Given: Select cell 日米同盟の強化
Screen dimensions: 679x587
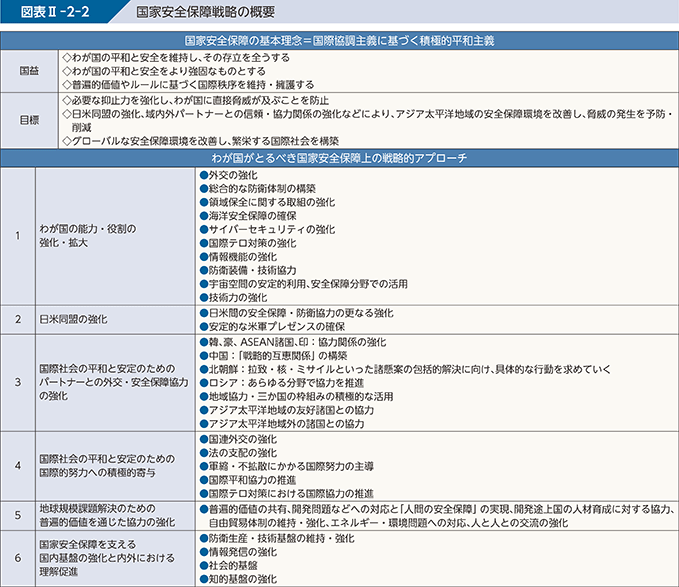Looking at the screenshot, I should coord(116,319).
